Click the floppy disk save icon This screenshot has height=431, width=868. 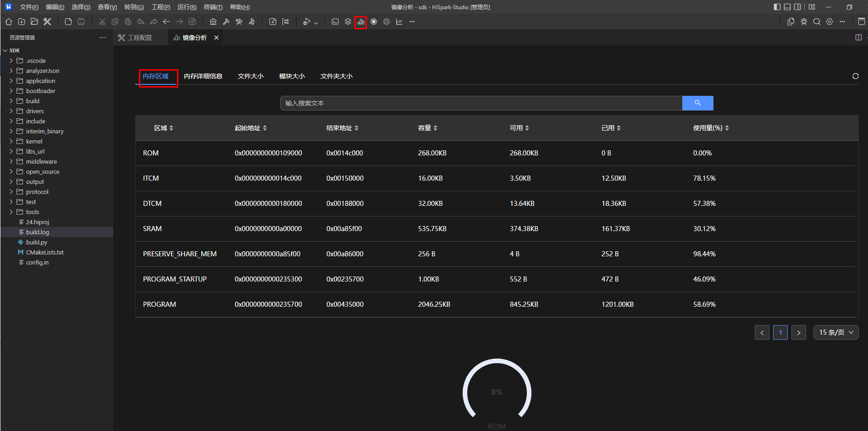coord(81,22)
